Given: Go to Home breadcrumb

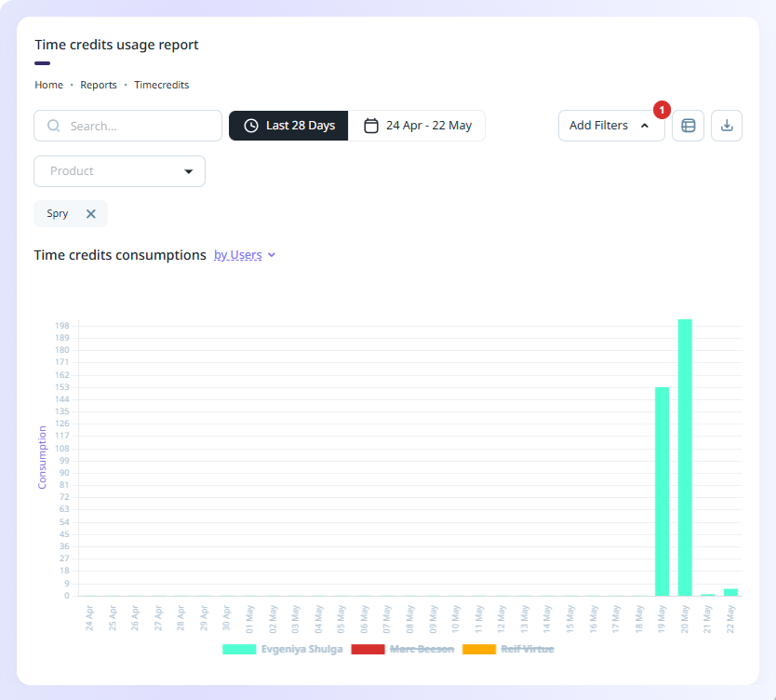Looking at the screenshot, I should coord(49,85).
